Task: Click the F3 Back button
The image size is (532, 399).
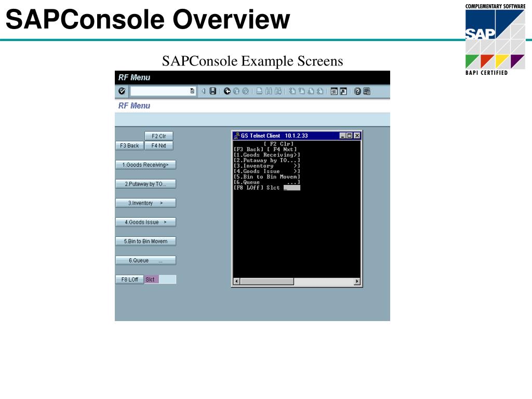Action: 129,145
